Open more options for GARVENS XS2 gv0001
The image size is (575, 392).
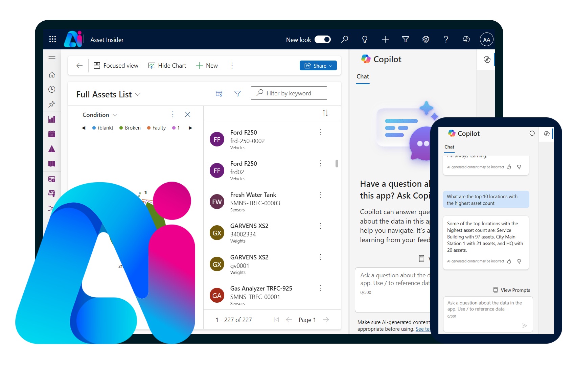coord(321,257)
